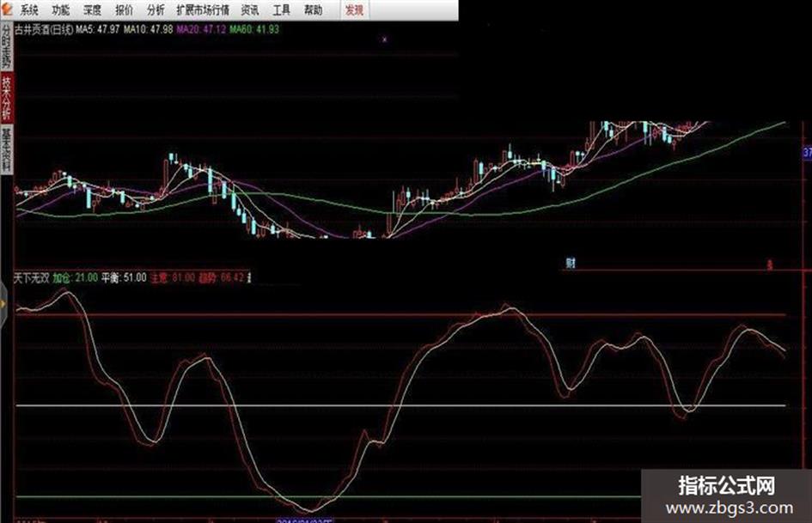Open the 分析 menu
This screenshot has height=523, width=812.
(x=156, y=9)
